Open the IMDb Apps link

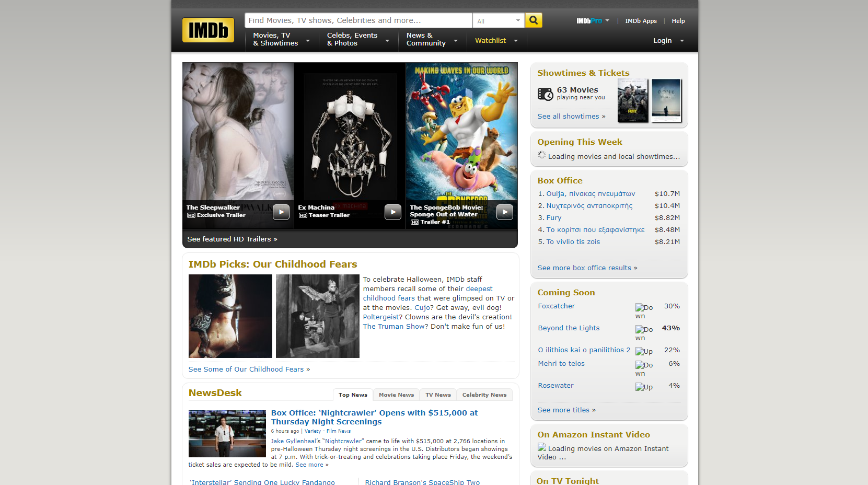coord(641,21)
